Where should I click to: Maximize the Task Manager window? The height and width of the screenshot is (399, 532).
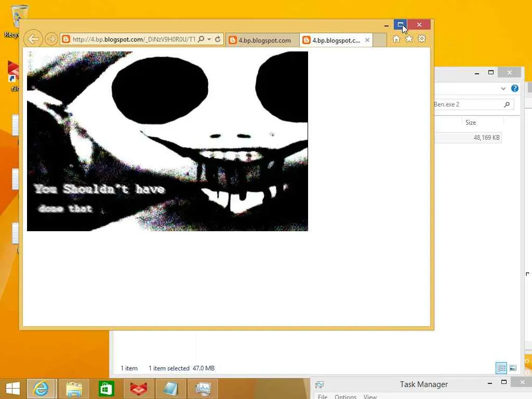504,382
